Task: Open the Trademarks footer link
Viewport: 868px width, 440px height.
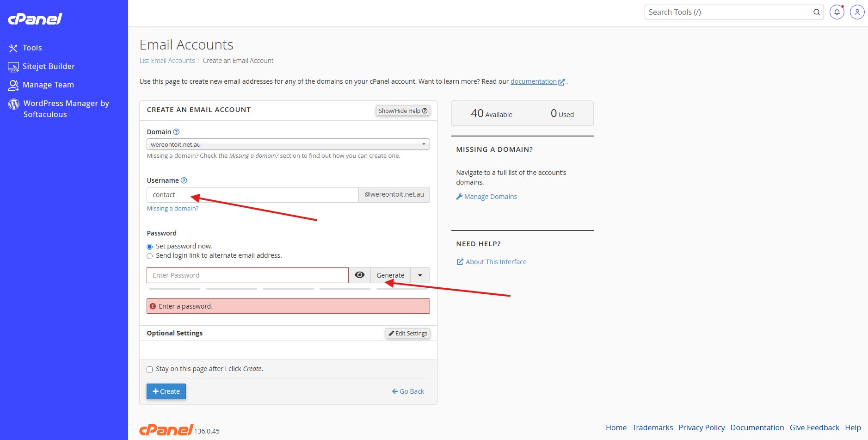Action: tap(653, 428)
